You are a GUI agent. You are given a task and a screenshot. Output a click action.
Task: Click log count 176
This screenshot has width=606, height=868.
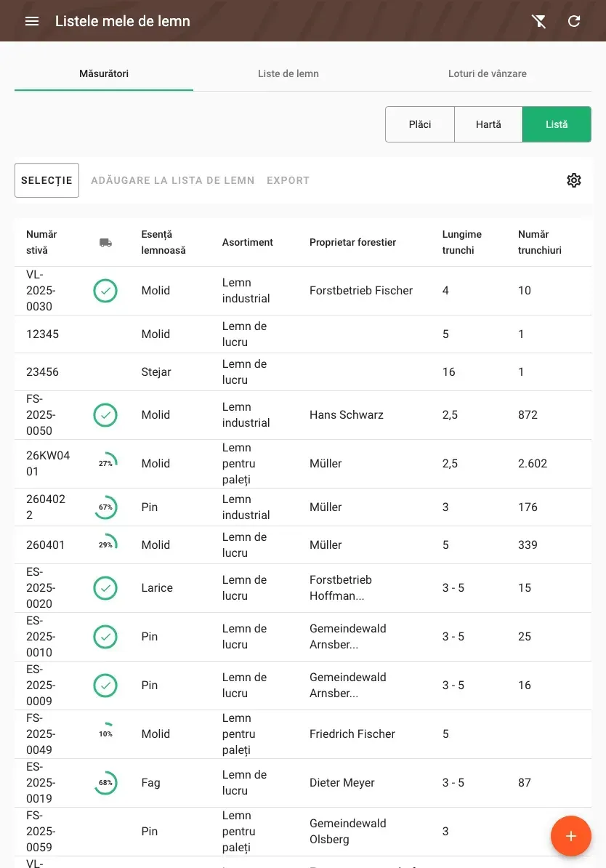pos(528,507)
